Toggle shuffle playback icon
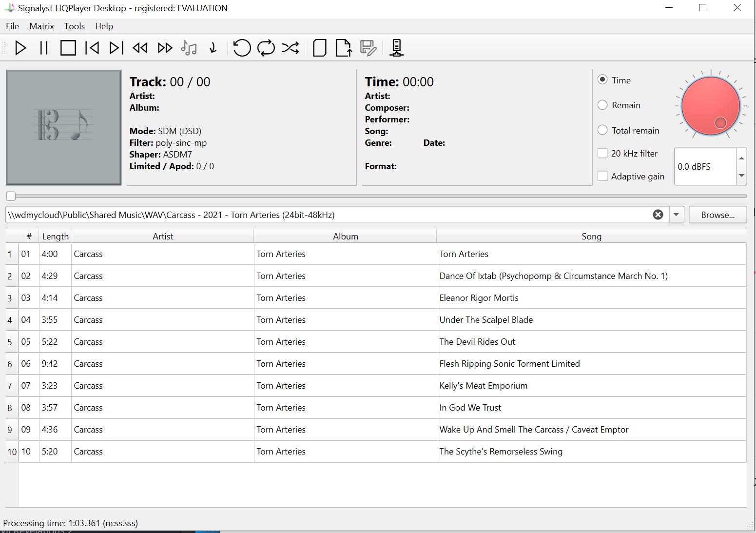 pos(291,48)
